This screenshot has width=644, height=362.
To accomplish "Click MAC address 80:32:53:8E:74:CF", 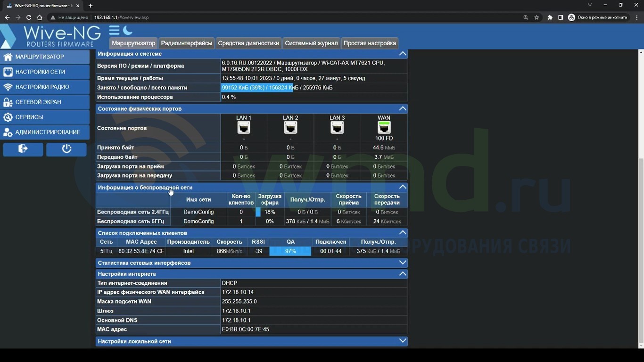I will click(141, 251).
